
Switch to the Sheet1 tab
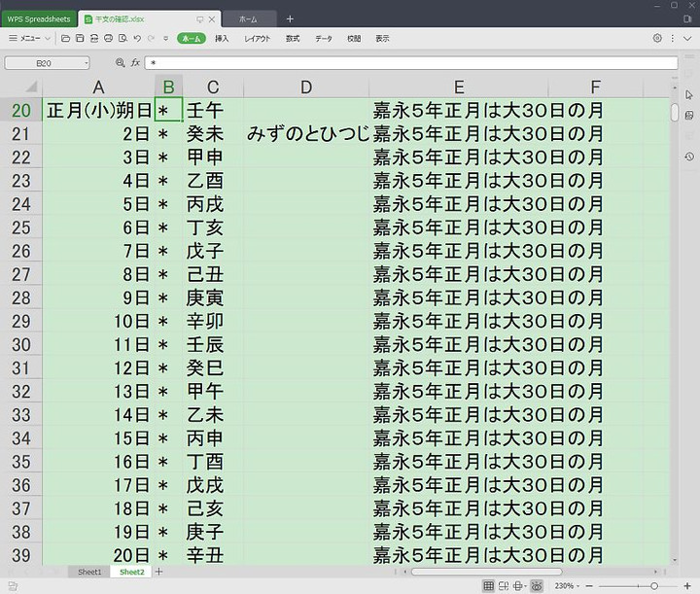pos(89,572)
